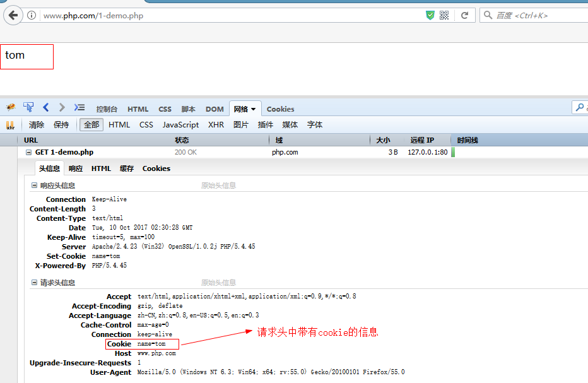Activate the element inspector arrow tool
The image size is (588, 383).
pos(28,108)
